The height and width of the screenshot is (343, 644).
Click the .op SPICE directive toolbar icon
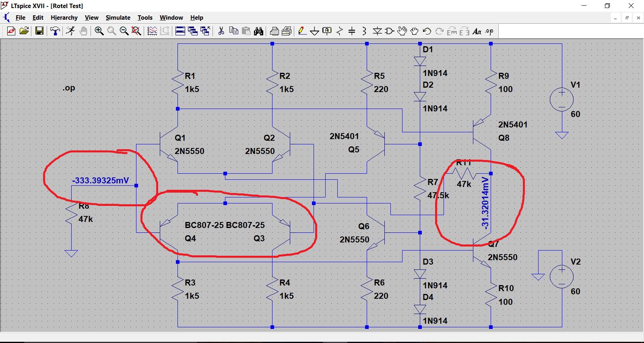click(489, 31)
